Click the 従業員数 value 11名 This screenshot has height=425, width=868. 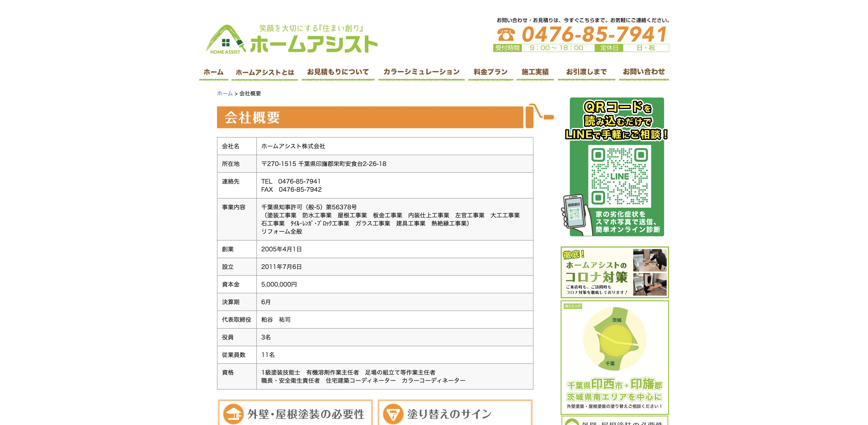coord(268,355)
